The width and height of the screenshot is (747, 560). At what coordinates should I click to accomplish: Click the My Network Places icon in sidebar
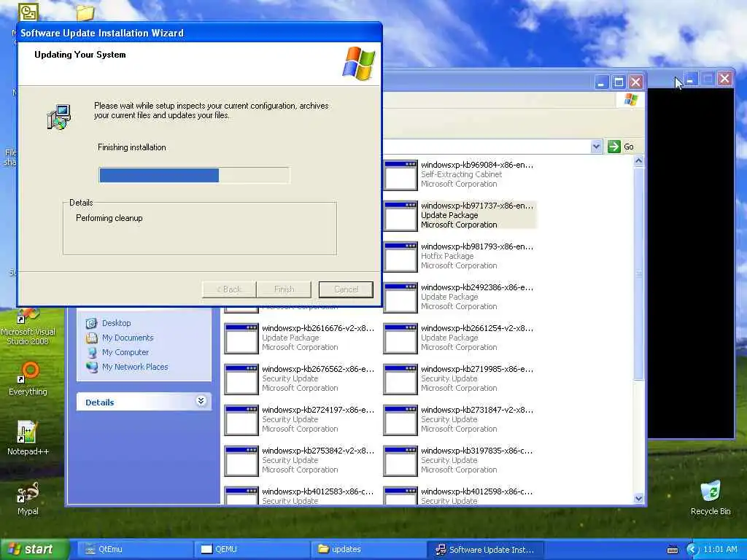coord(91,367)
